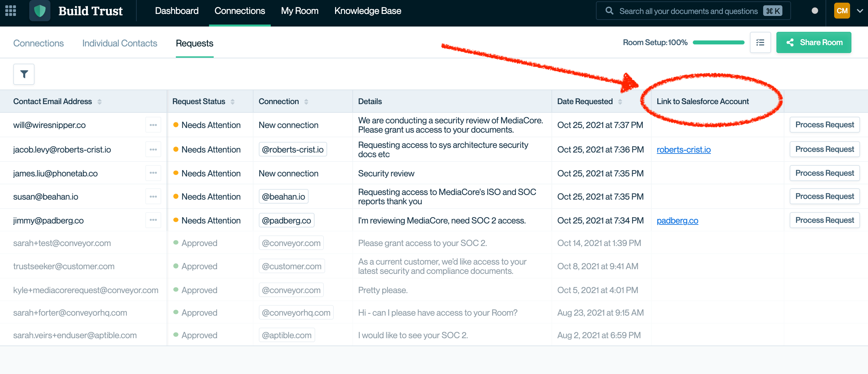Process request for will@wiresnipper.co
Screen dimensions: 868x374
pyautogui.click(x=825, y=125)
